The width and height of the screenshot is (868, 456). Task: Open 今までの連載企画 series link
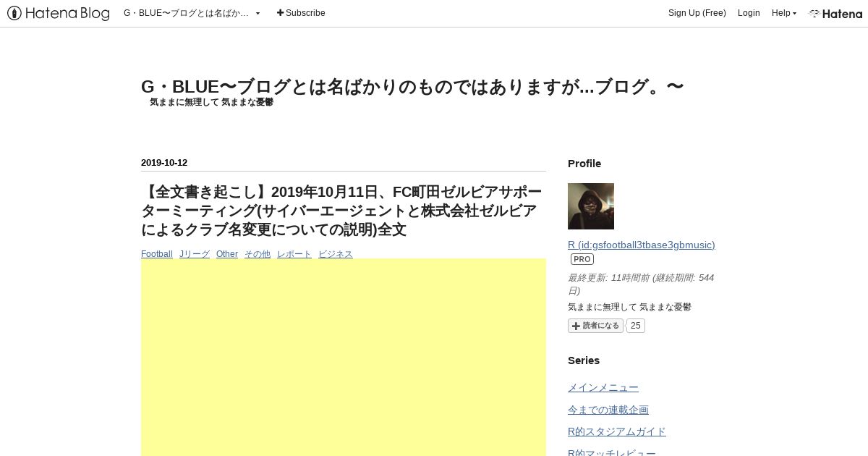[x=608, y=410]
